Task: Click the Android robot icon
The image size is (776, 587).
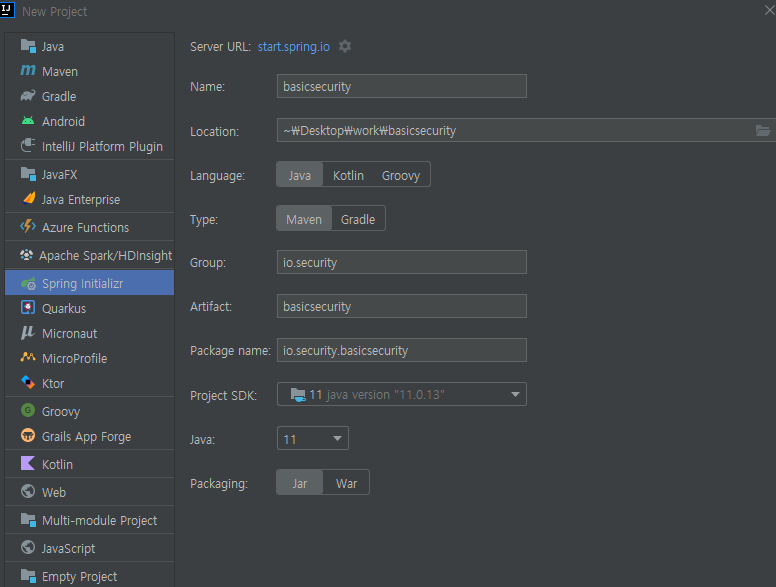Action: (x=28, y=121)
